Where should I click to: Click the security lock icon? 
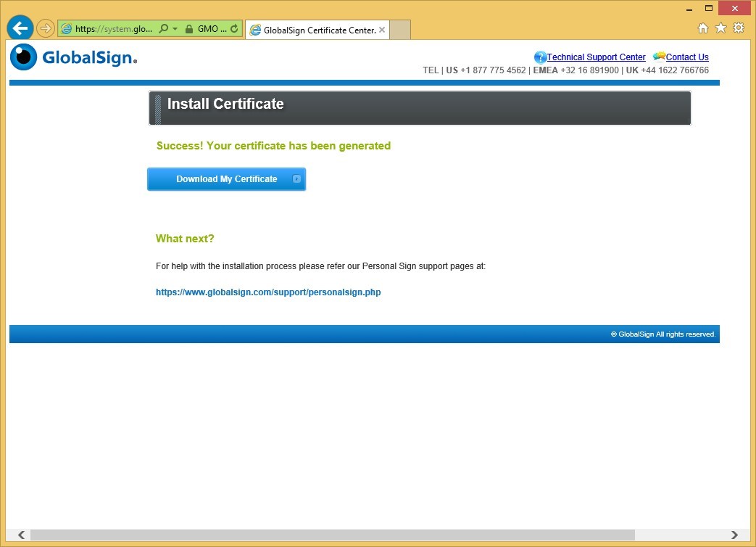[189, 29]
